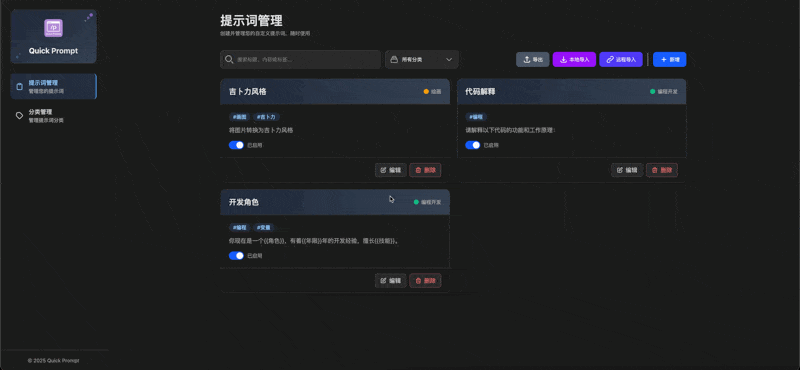Edit the 代码解释 prompt

pyautogui.click(x=627, y=170)
